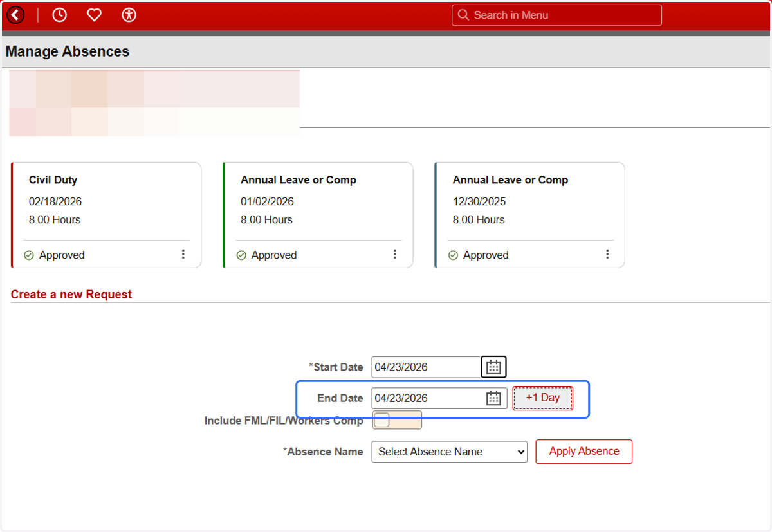The height and width of the screenshot is (532, 772).
Task: Click in the Search in Menu field
Action: pos(557,15)
